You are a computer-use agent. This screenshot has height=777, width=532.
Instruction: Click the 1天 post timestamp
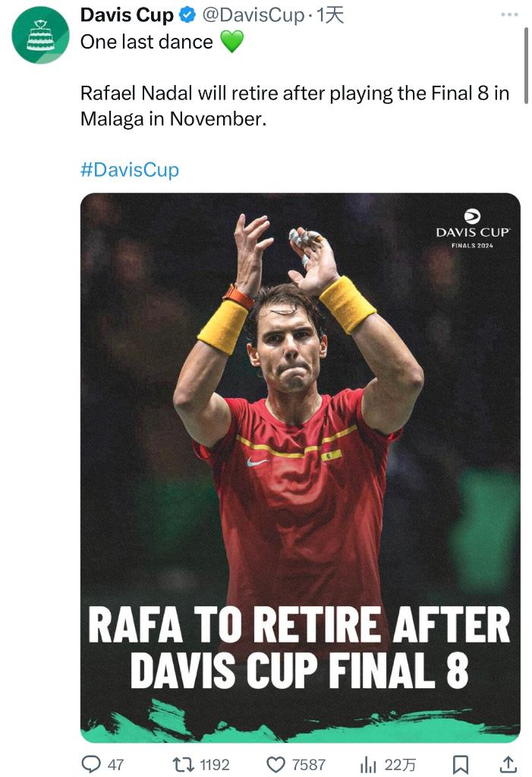tap(330, 15)
